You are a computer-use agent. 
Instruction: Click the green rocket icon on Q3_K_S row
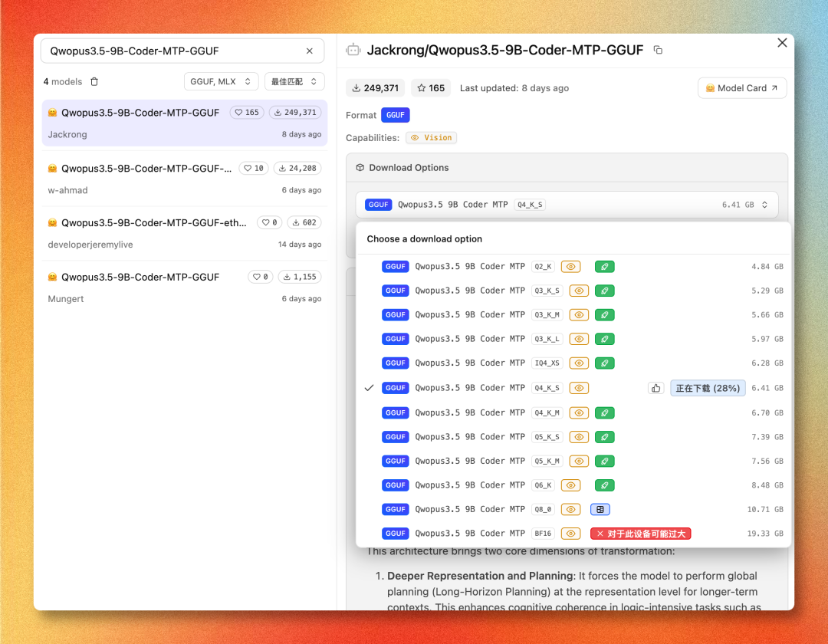click(605, 291)
